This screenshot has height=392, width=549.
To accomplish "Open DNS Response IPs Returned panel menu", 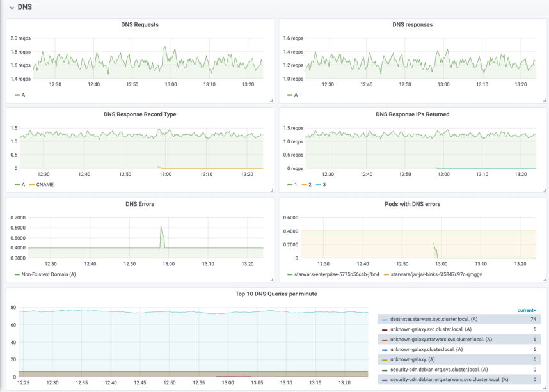I will [412, 114].
